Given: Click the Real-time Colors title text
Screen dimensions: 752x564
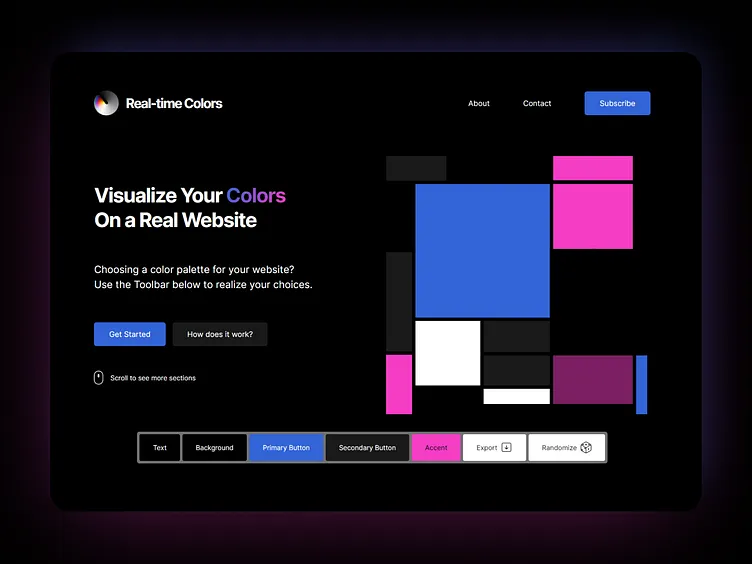Looking at the screenshot, I should (x=174, y=104).
